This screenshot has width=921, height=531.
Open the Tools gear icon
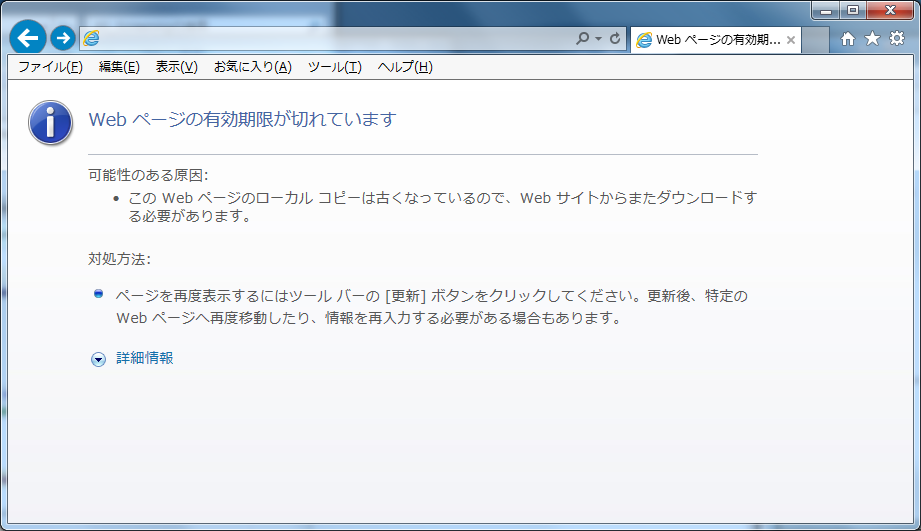896,38
